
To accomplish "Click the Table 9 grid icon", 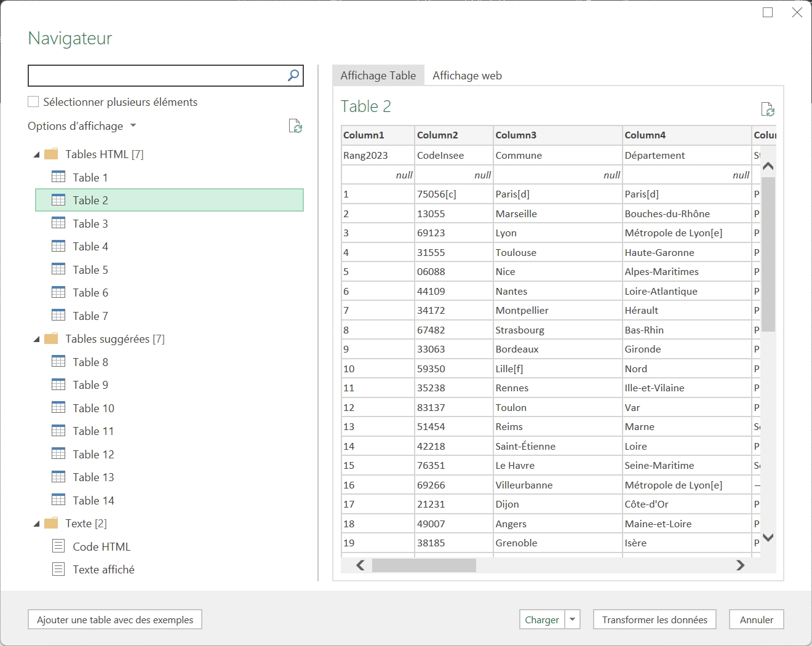I will coord(58,385).
